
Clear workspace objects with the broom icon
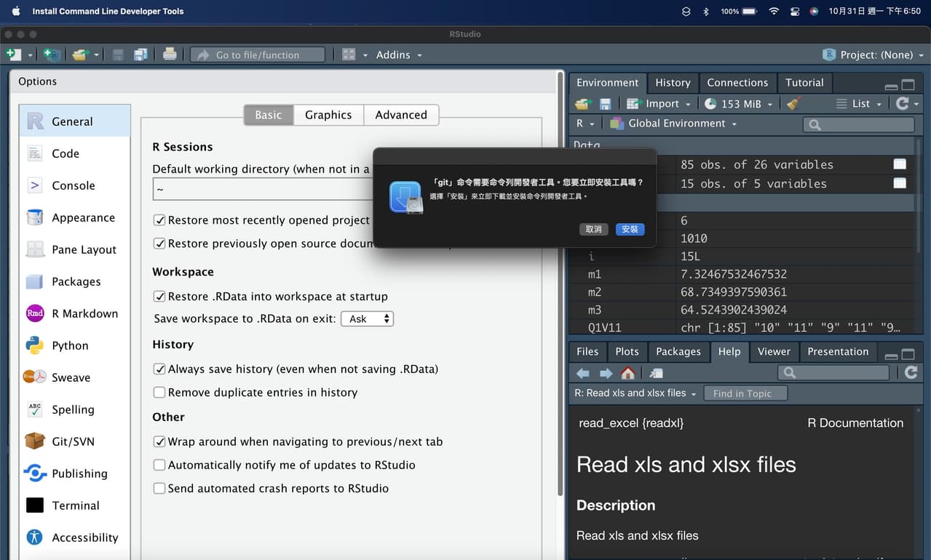click(x=793, y=103)
